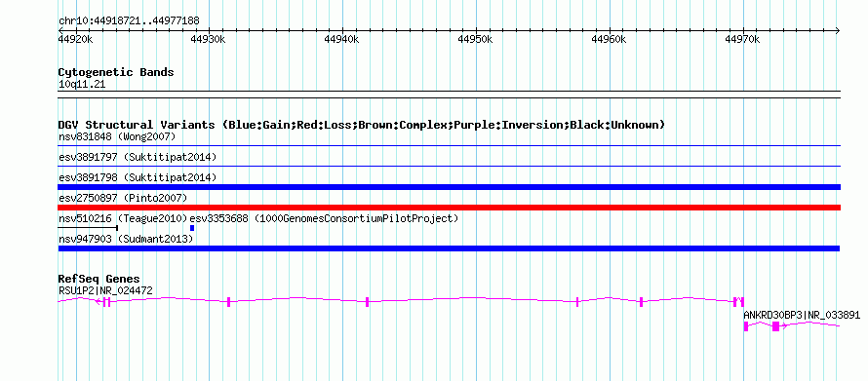868x381 pixels.
Task: Click the 44920k ruler tick label
Action: coord(76,40)
